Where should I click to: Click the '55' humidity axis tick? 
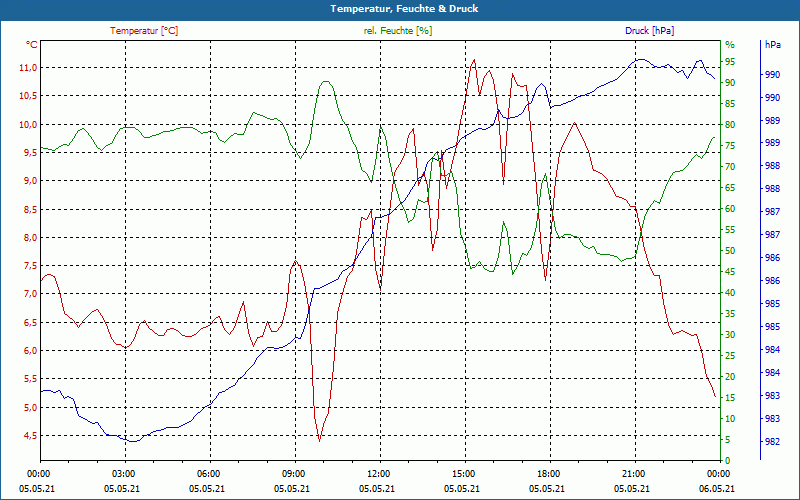tap(730, 230)
